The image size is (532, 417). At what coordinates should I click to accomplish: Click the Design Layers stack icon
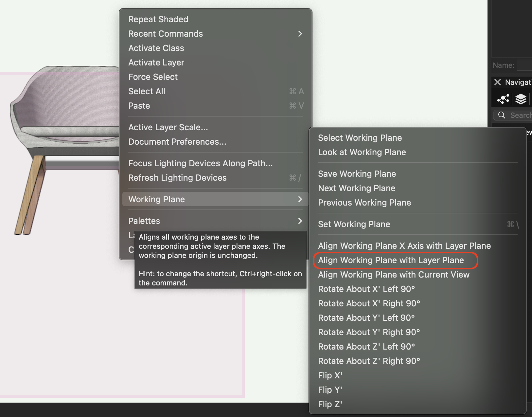tap(521, 99)
